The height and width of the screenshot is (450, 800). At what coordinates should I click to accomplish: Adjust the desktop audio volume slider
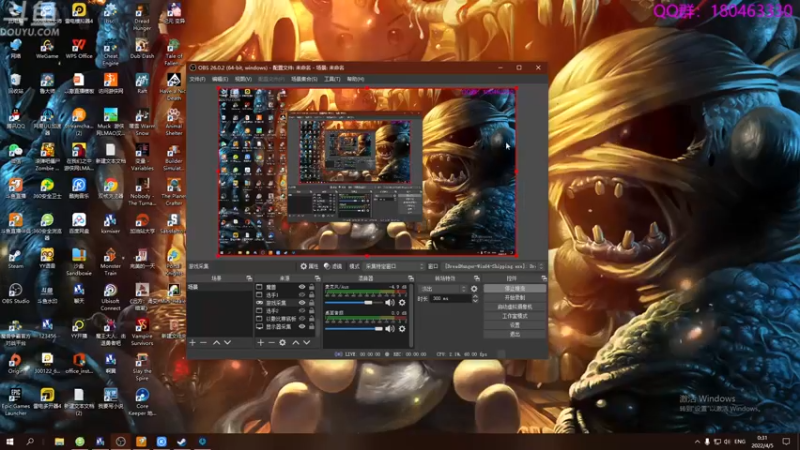354,329
